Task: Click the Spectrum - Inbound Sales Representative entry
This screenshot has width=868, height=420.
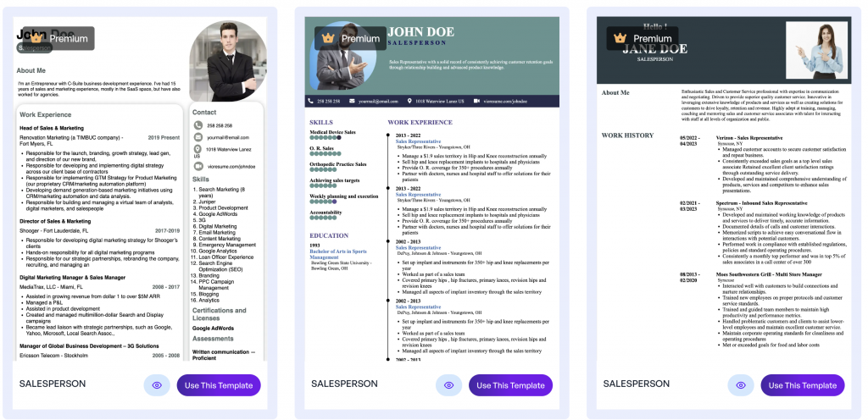Action: tap(762, 203)
